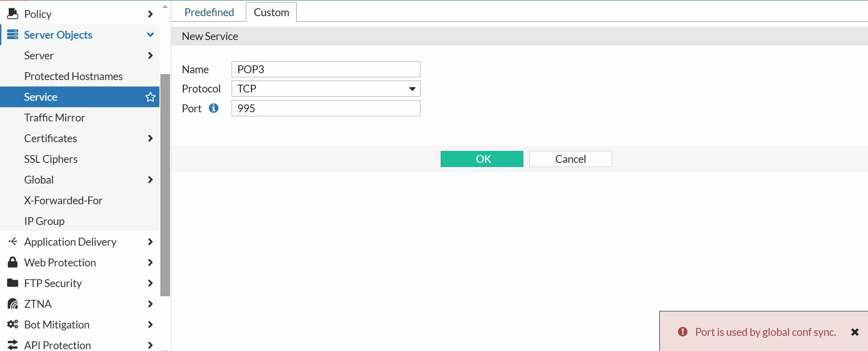The image size is (868, 351).
Task: Click the Name field containing POP3
Action: (326, 69)
